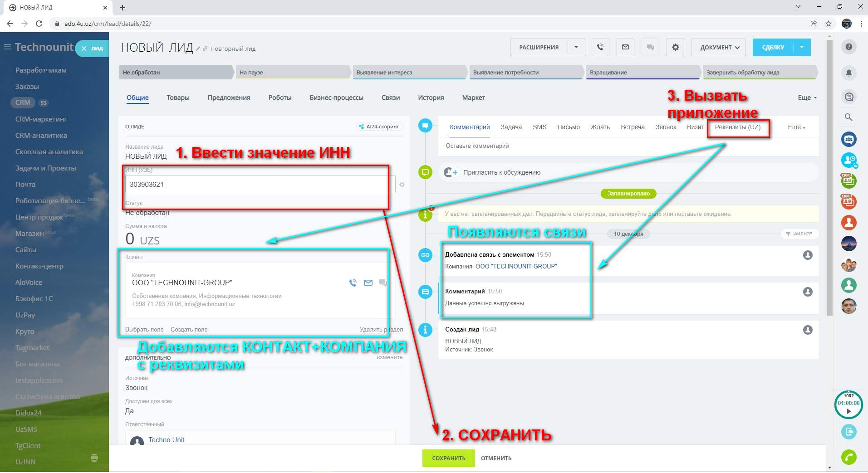Click the user avatar on 'Создан лид' entry
The image size is (868, 473).
tap(808, 330)
